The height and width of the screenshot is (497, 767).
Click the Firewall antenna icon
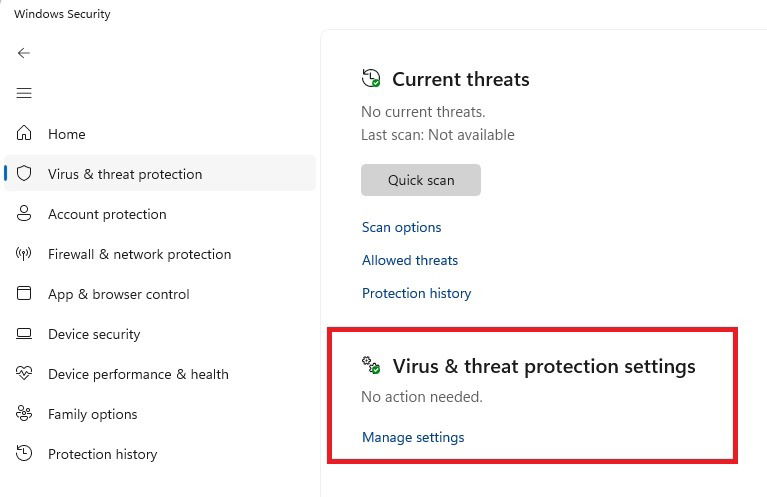point(23,253)
